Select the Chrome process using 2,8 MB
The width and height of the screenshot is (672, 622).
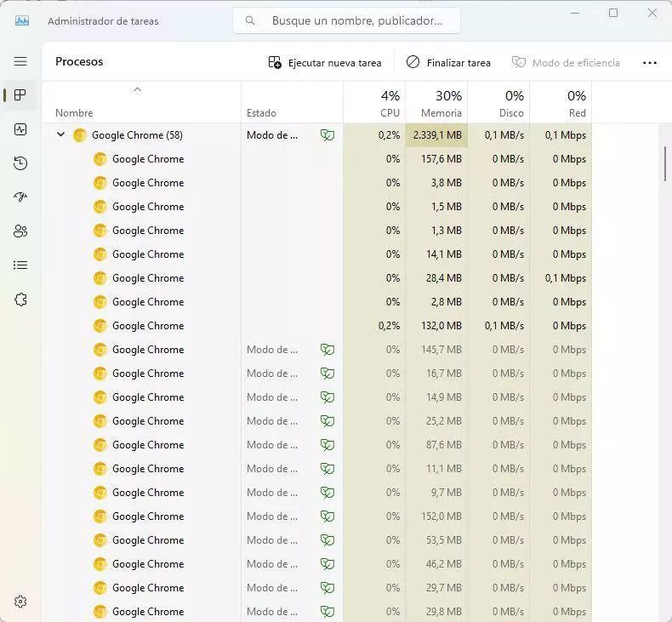click(x=317, y=302)
